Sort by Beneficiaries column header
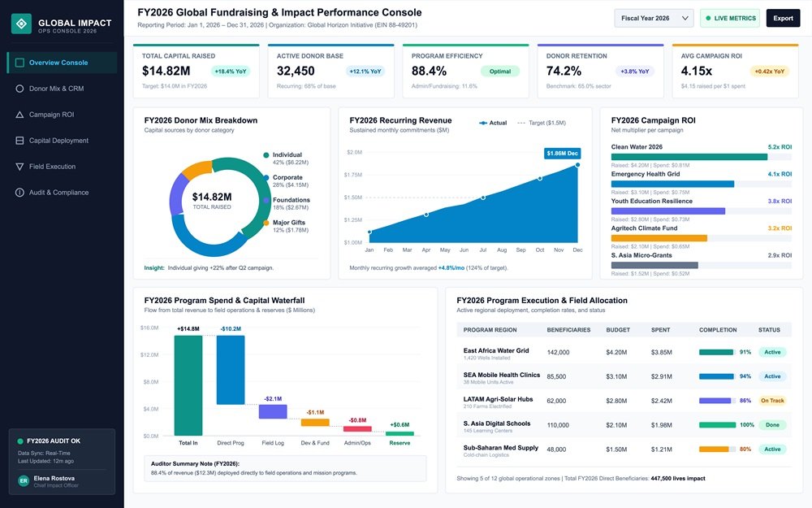This screenshot has height=508, width=812. (568, 330)
